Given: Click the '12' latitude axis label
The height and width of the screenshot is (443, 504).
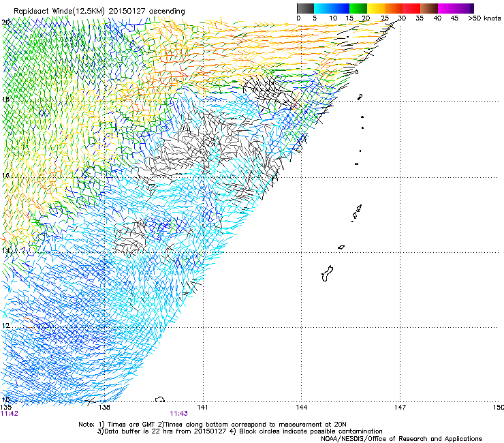Looking at the screenshot, I should pos(5,326).
